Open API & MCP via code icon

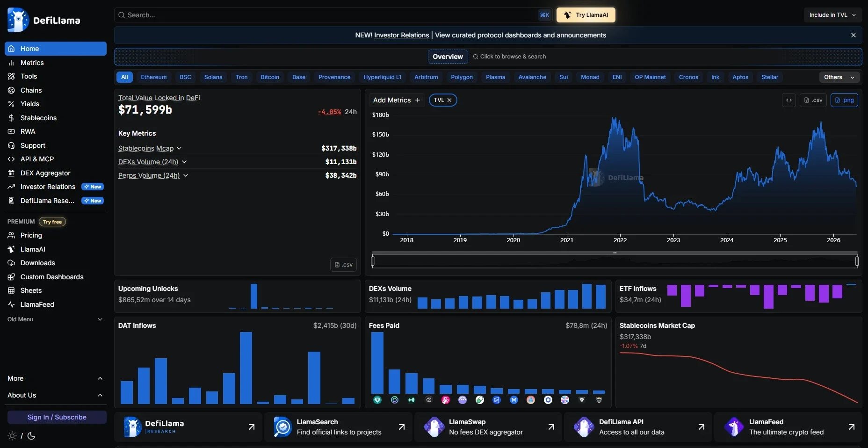11,159
